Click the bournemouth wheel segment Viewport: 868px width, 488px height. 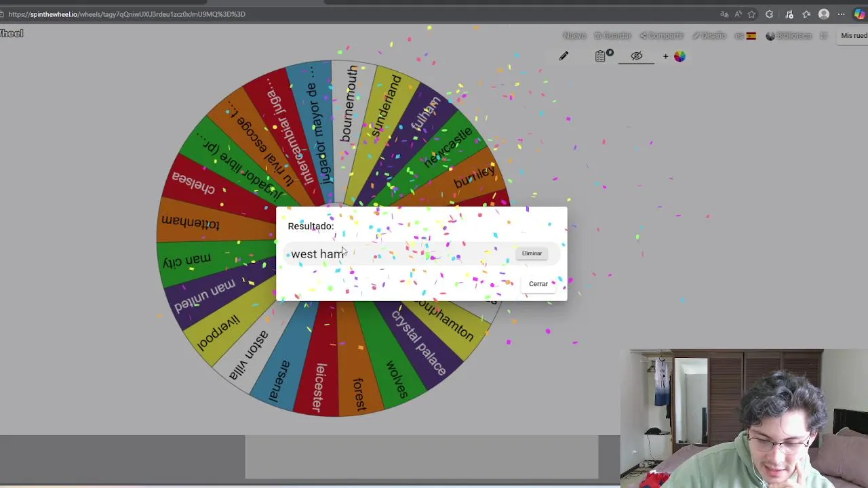coord(349,105)
